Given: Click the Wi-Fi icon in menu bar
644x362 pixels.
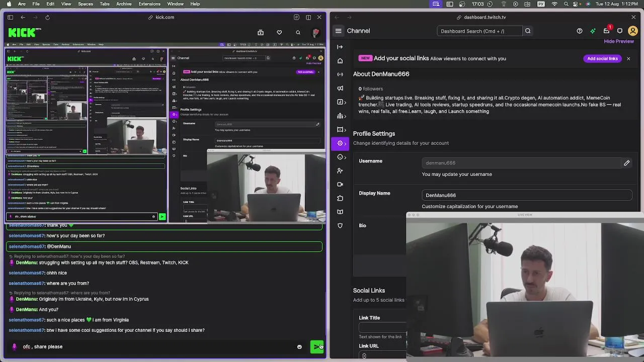Looking at the screenshot, I should pyautogui.click(x=554, y=4).
